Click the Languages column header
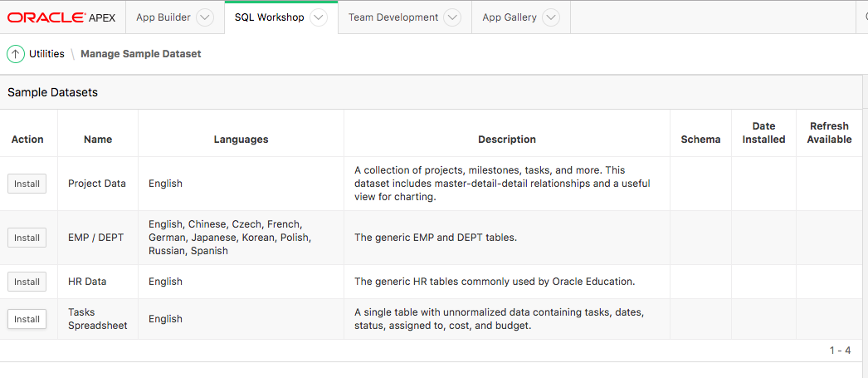Viewport: 868px width, 378px height. click(241, 140)
